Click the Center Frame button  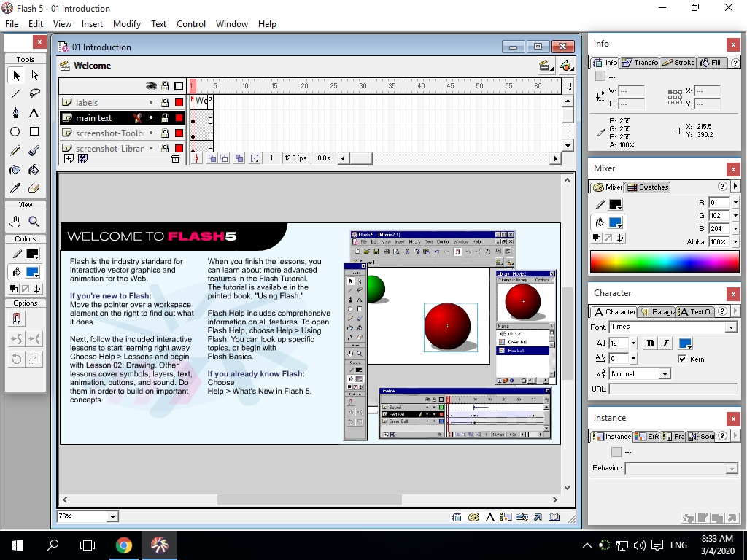(x=197, y=158)
